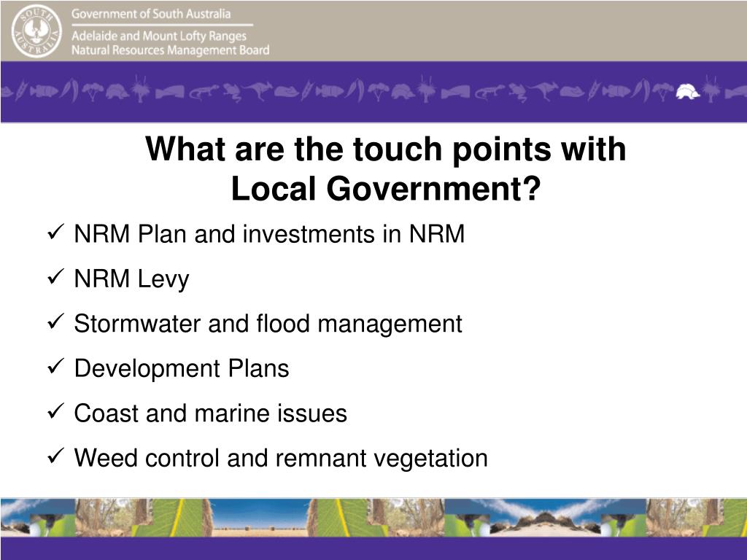747x560 pixels.
Task: Click the checkmark beside "Coast and marine issues"
Action: 55,411
